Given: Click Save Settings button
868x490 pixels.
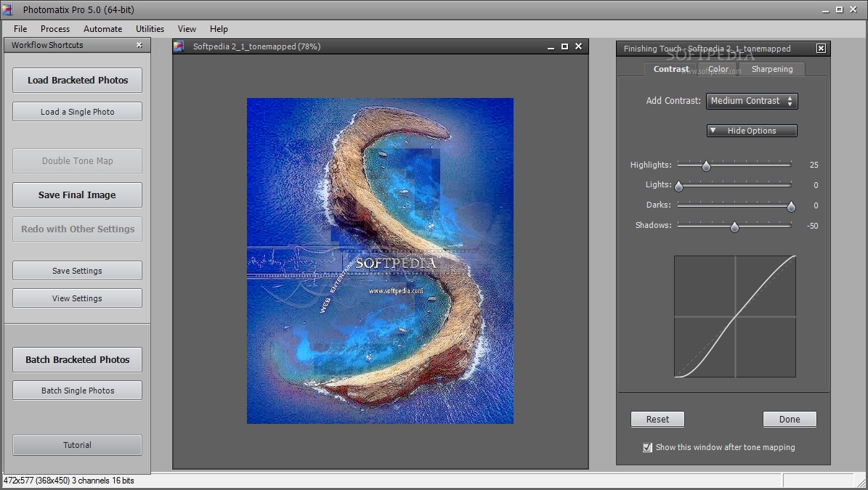Looking at the screenshot, I should [x=78, y=271].
